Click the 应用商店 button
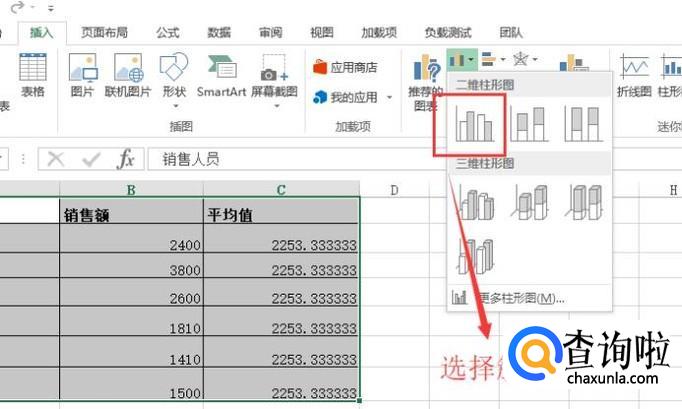Viewport: 682px width, 409px height. 345,67
